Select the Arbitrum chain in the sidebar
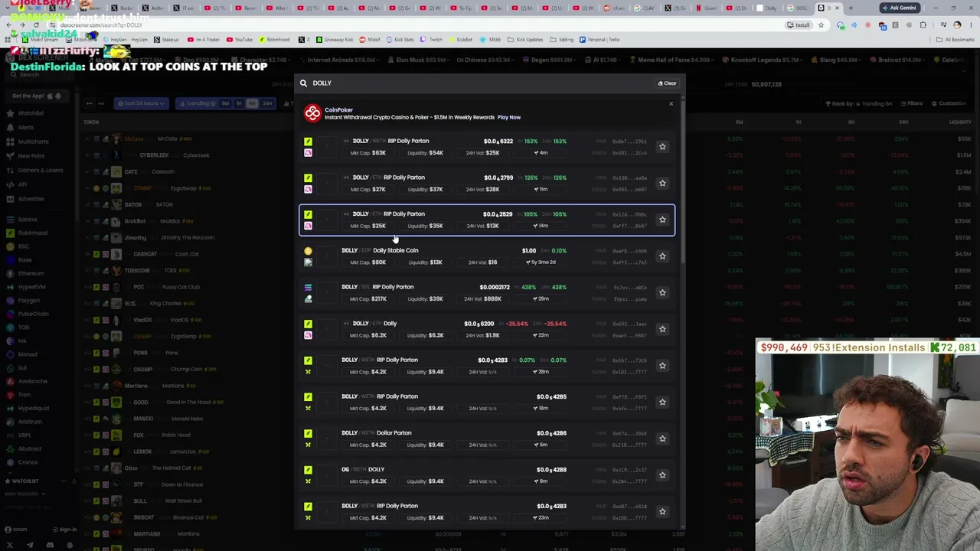This screenshot has width=980, height=551. point(31,422)
